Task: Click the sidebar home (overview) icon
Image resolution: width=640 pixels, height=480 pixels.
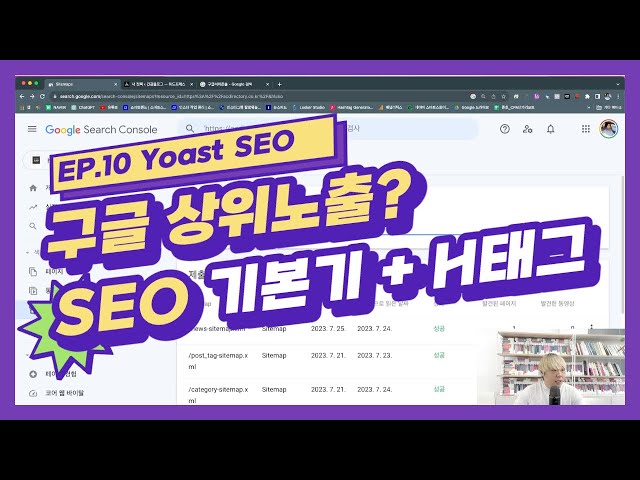Action: tap(33, 188)
